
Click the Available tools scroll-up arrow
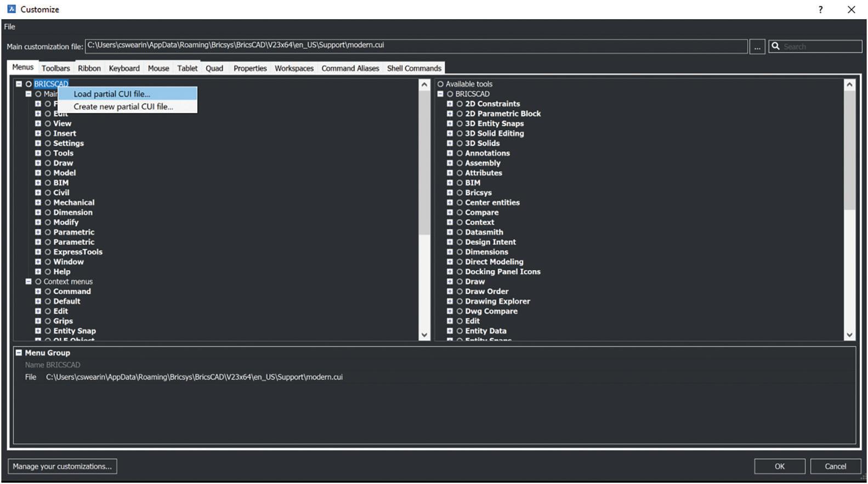[849, 84]
